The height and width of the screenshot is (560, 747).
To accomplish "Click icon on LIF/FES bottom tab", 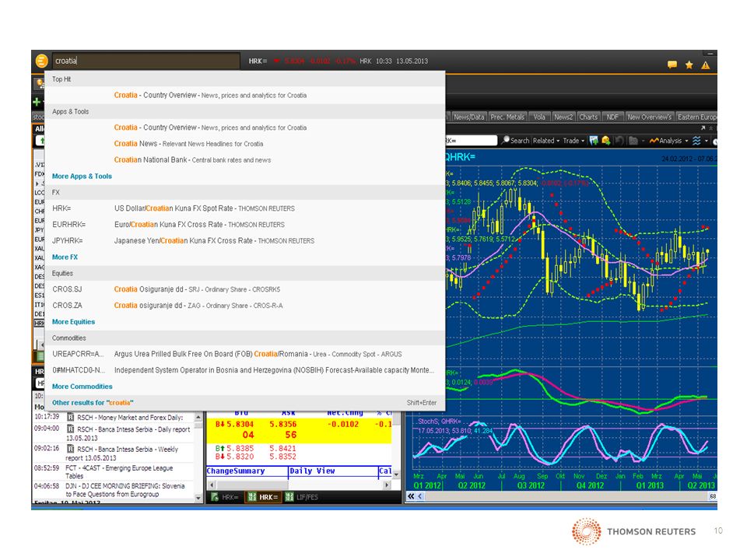I will click(x=289, y=497).
